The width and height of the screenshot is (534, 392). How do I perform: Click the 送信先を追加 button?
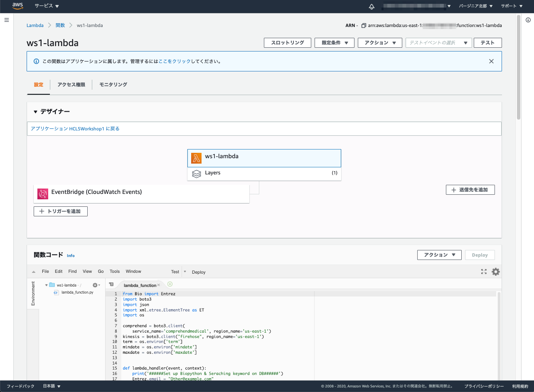[x=470, y=190]
